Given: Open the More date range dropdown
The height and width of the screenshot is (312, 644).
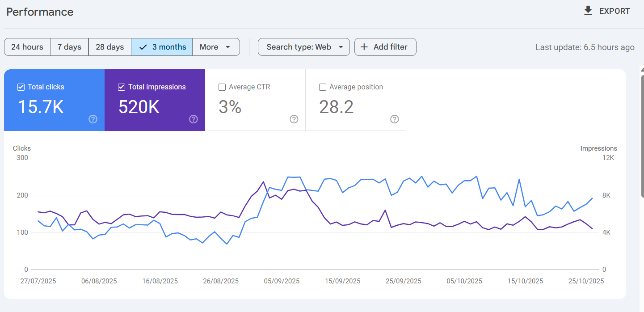Looking at the screenshot, I should point(216,46).
